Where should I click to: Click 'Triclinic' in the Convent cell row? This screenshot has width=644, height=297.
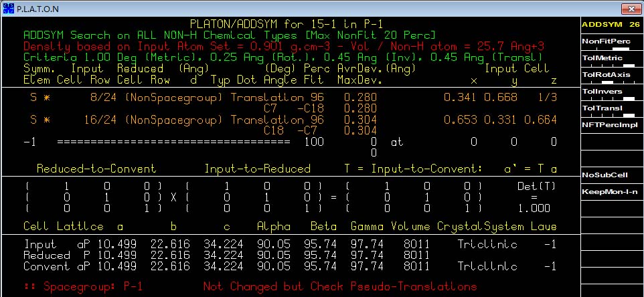pyautogui.click(x=487, y=267)
